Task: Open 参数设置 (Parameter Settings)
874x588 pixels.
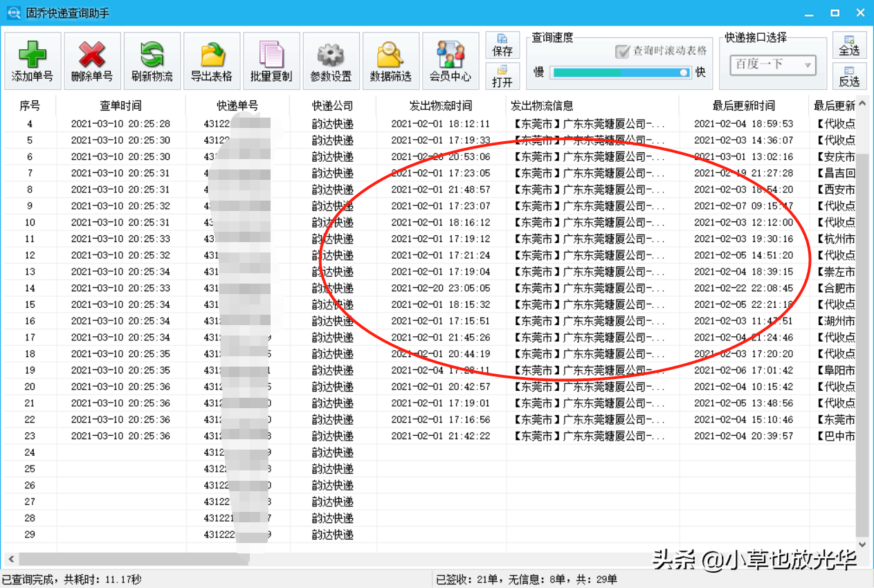Action: (331, 60)
